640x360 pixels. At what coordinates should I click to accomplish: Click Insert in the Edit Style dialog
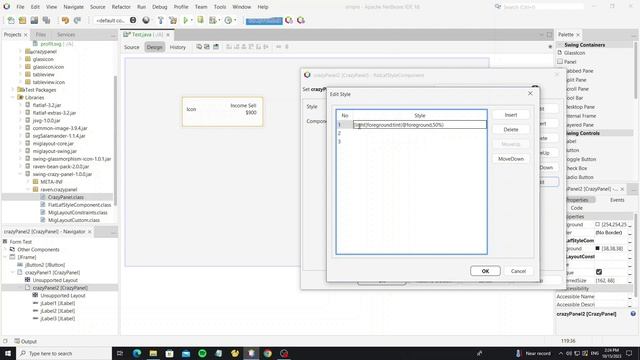pyautogui.click(x=511, y=115)
